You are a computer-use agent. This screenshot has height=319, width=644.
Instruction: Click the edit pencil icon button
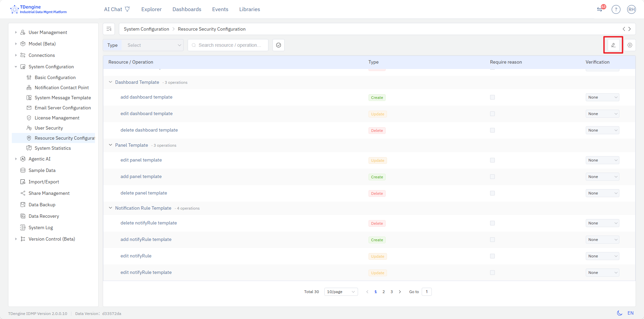click(613, 45)
